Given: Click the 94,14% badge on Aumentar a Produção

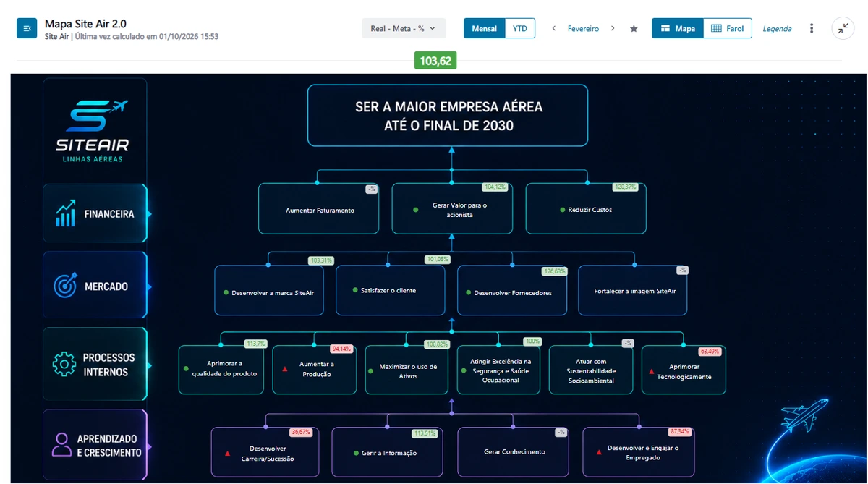Looking at the screenshot, I should click(341, 349).
